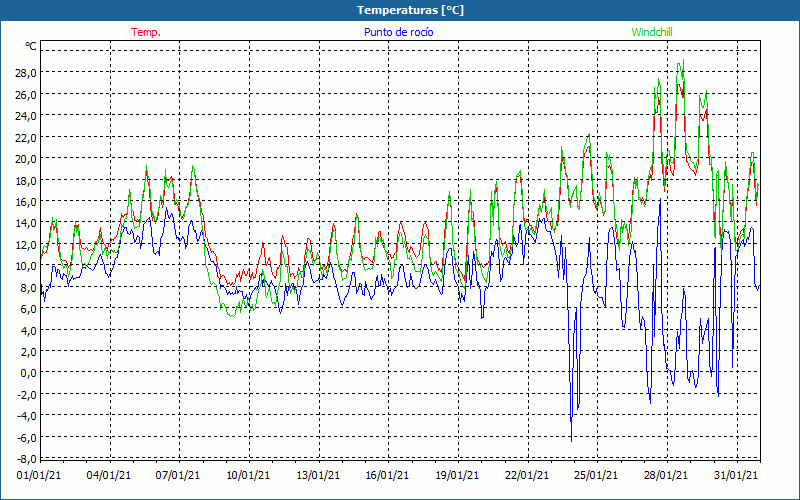
Task: Click the -4,0 y-axis value
Action: click(x=27, y=416)
